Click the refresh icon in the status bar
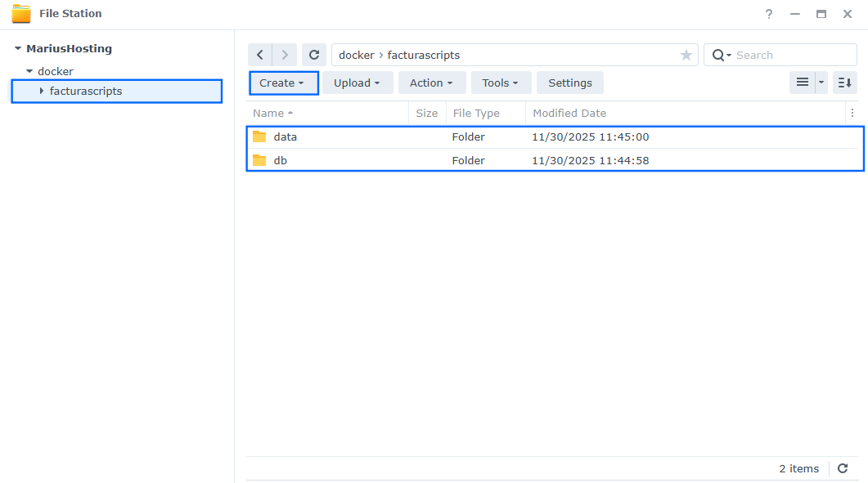 click(x=843, y=468)
